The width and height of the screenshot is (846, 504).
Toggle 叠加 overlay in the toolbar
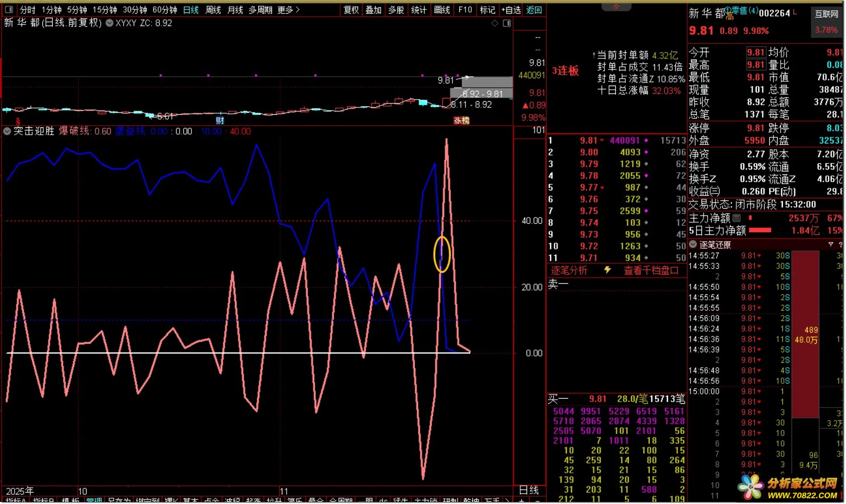(x=373, y=10)
